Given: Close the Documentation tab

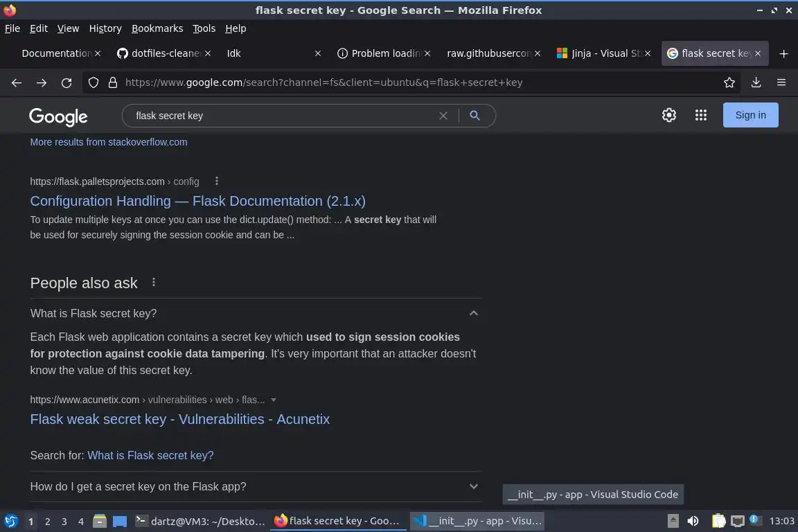Looking at the screenshot, I should point(98,53).
